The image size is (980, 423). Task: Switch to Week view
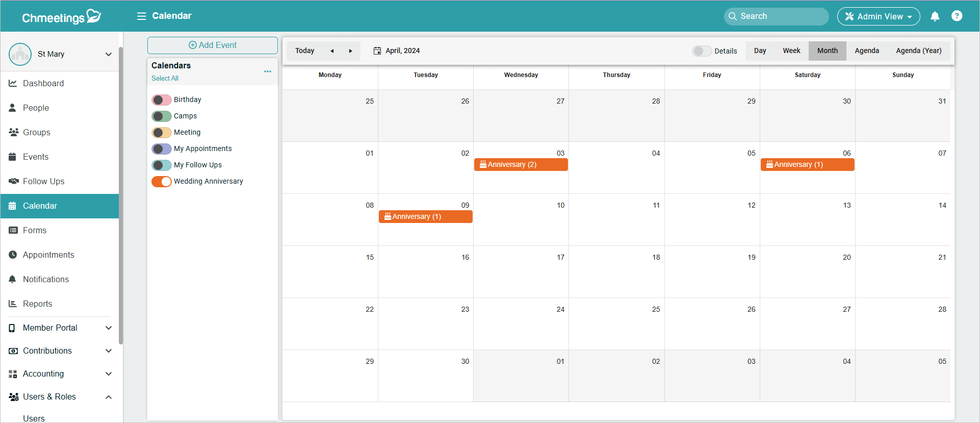[x=791, y=51]
